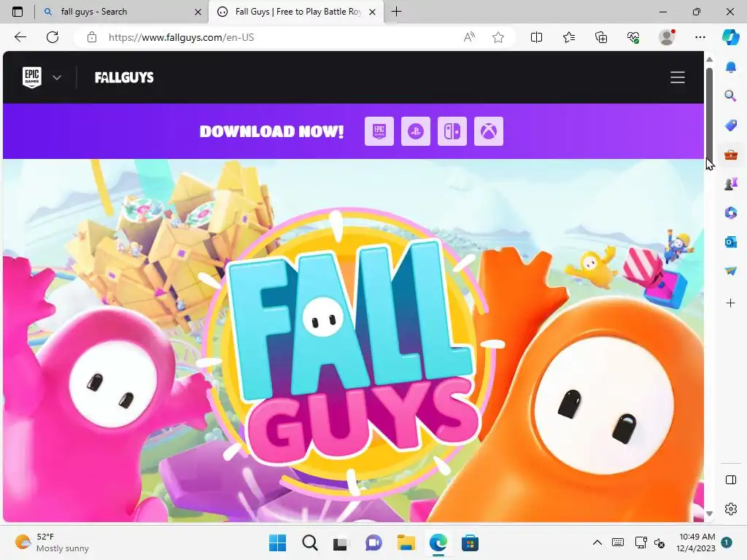Show hidden system tray icons chevron
Screen dimensions: 747x560
point(597,542)
